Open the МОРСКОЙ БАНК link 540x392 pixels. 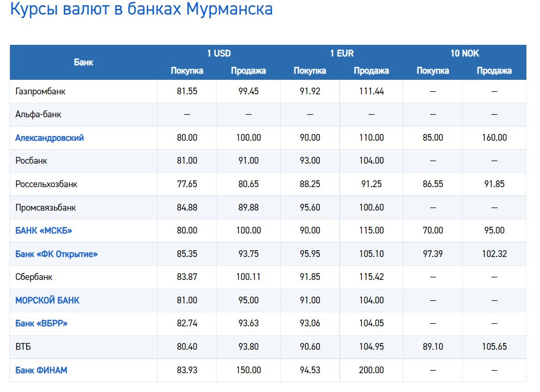tap(47, 300)
